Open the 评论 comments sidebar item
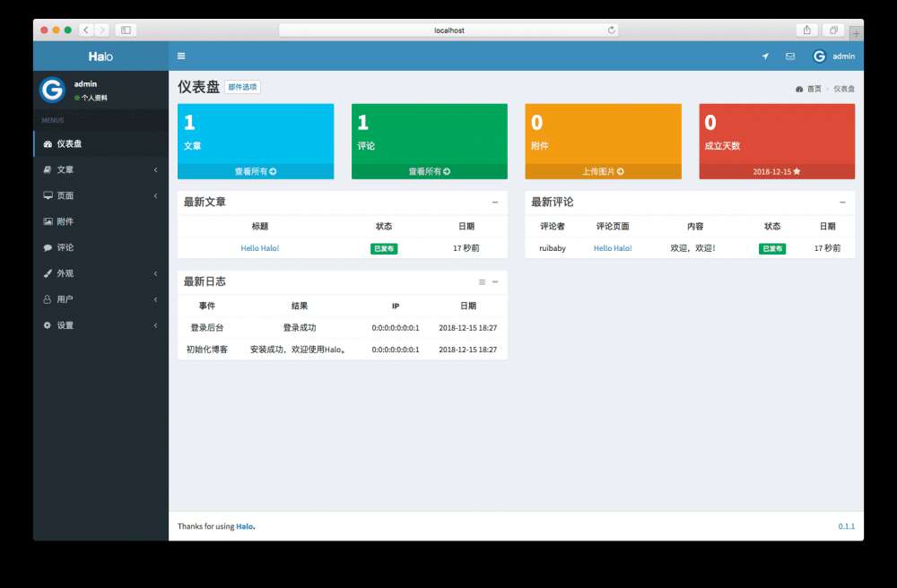 click(x=101, y=247)
